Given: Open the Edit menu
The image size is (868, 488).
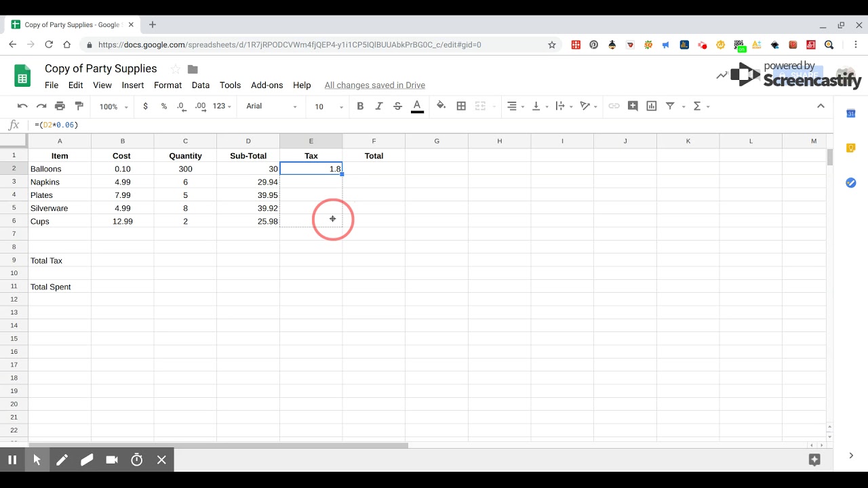Looking at the screenshot, I should (75, 85).
